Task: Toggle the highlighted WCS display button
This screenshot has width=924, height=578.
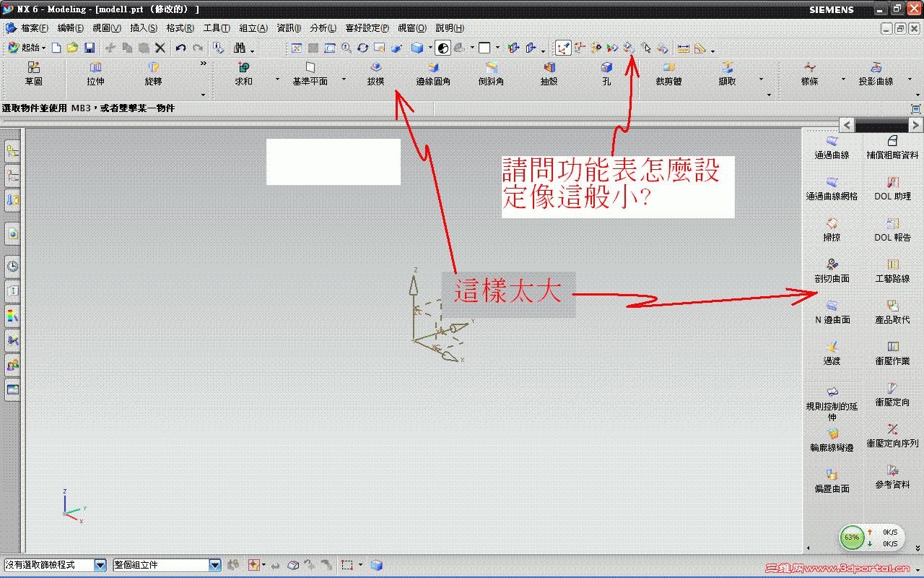Action: point(563,48)
